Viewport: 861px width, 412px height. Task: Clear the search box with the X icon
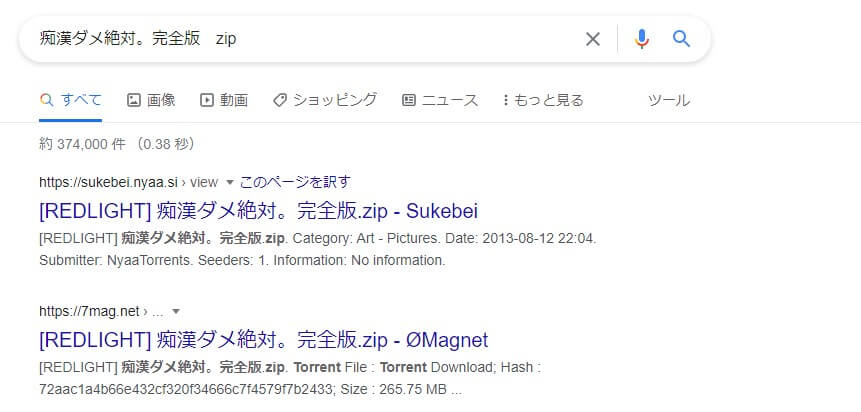click(x=592, y=39)
